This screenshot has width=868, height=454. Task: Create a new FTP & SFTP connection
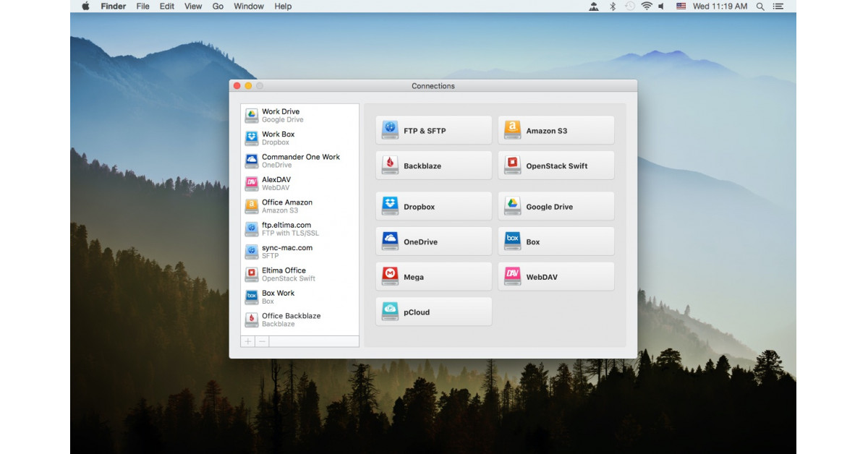tap(434, 130)
